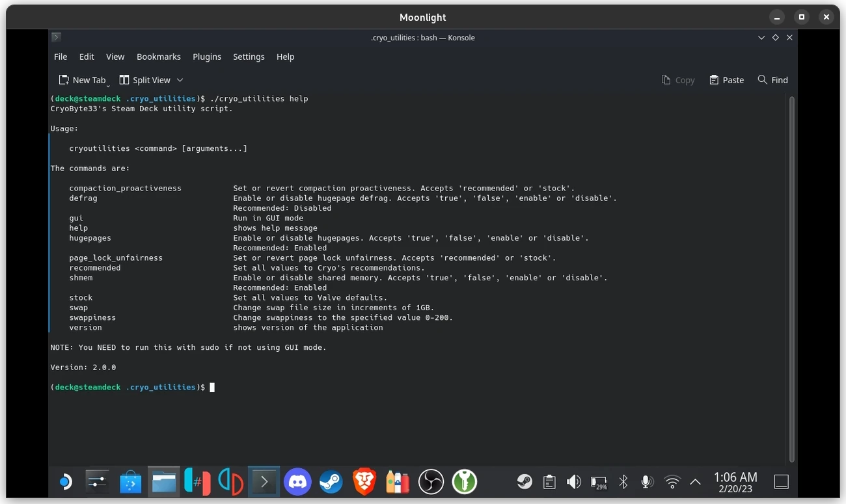This screenshot has width=846, height=504.
Task: Click the show desktop icon
Action: pyautogui.click(x=782, y=482)
